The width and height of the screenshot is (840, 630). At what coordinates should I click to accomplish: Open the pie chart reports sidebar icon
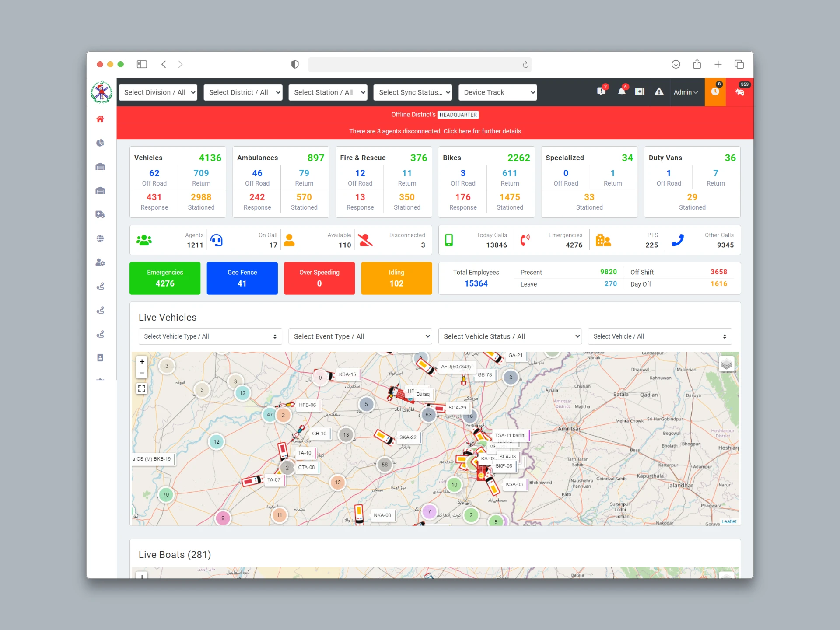[100, 143]
